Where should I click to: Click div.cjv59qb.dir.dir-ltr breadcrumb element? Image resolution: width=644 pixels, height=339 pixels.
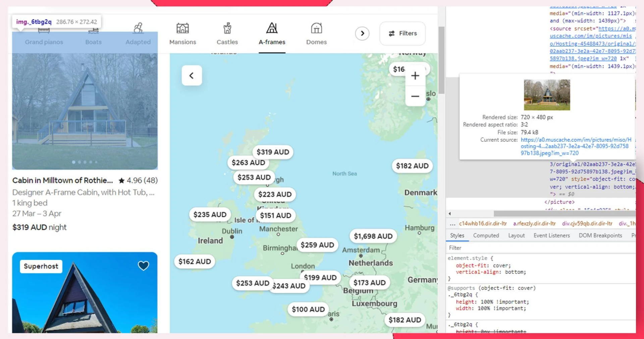coord(587,223)
